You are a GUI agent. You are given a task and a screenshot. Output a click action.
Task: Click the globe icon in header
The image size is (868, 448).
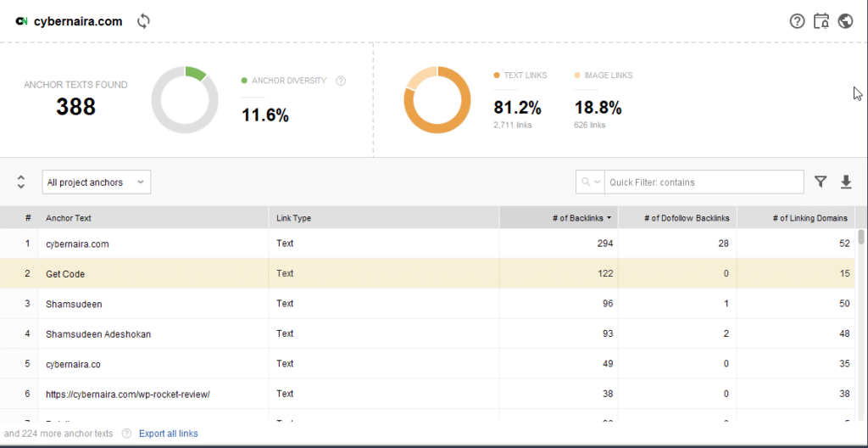(845, 21)
